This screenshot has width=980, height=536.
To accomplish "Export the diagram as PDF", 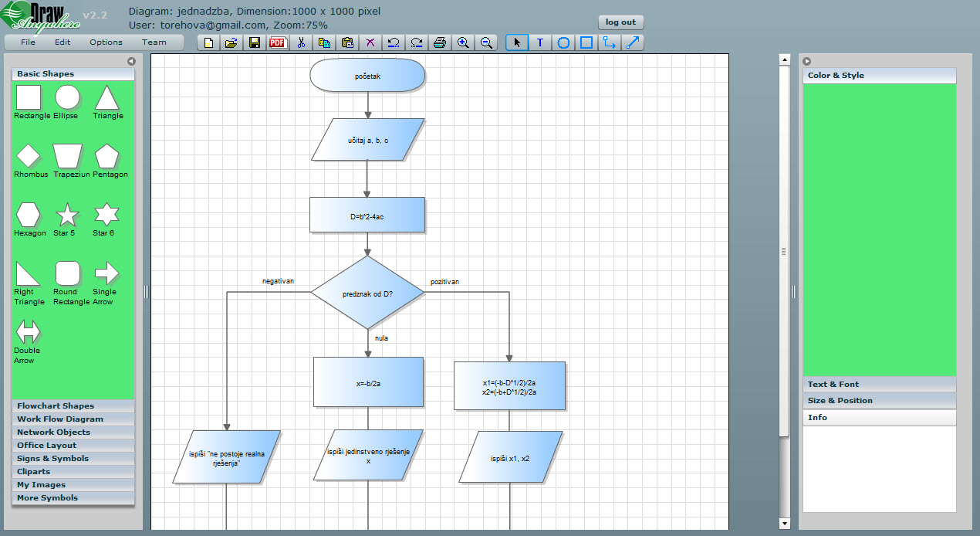I will point(278,42).
